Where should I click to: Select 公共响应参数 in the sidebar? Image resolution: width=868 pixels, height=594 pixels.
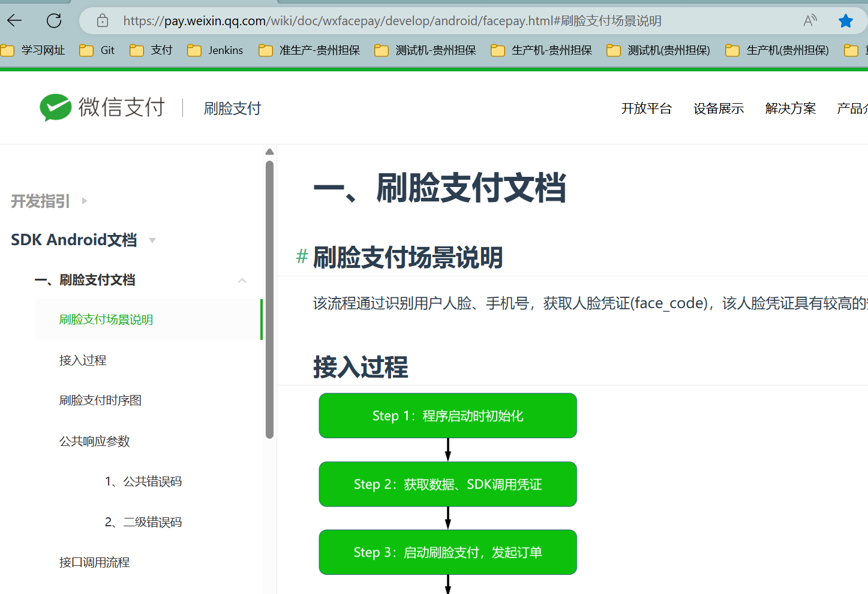pyautogui.click(x=94, y=441)
